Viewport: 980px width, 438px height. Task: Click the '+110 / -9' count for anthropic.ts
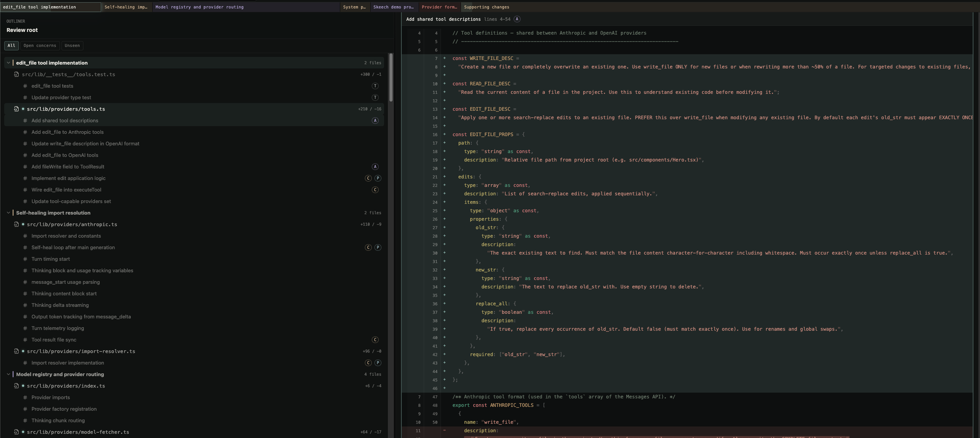(x=371, y=224)
